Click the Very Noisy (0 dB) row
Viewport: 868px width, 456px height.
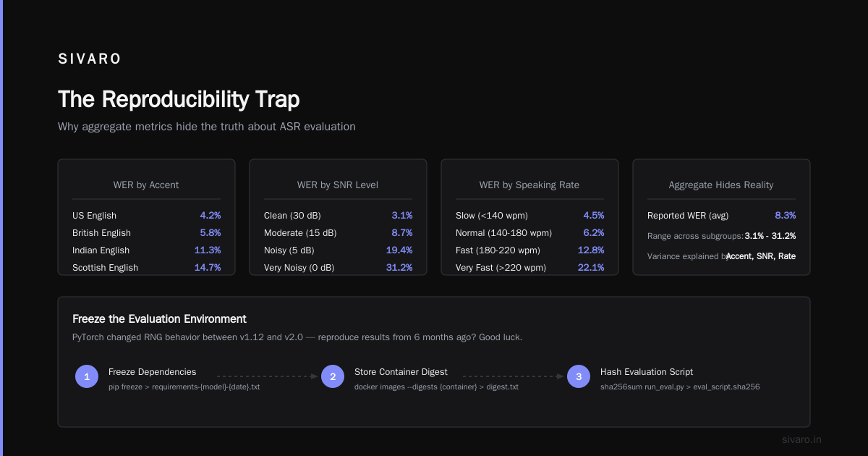coord(338,267)
